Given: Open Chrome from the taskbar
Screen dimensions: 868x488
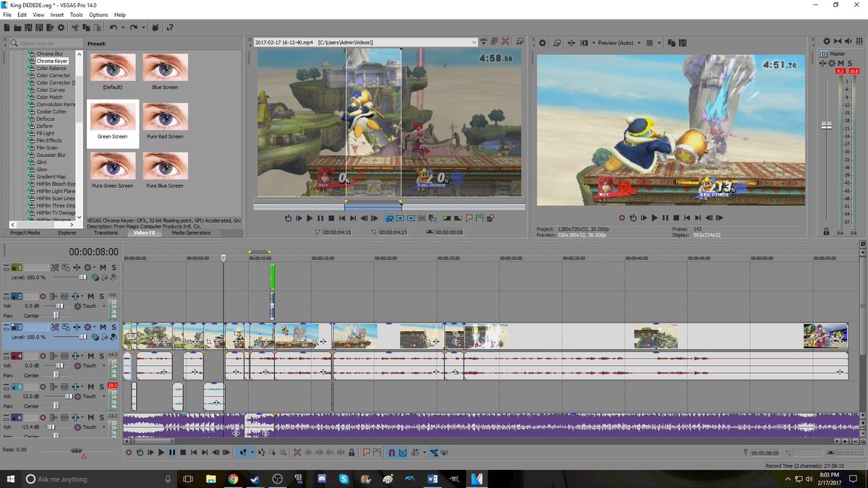Looking at the screenshot, I should [x=233, y=479].
